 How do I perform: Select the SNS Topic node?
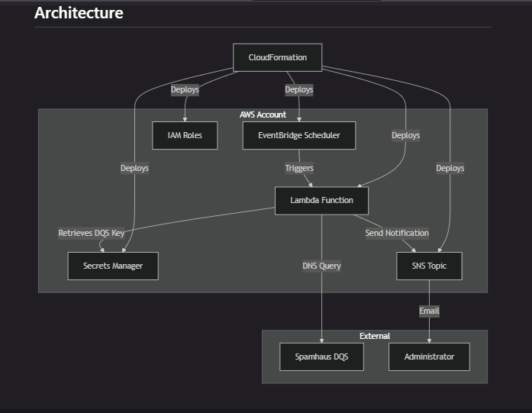[429, 266]
